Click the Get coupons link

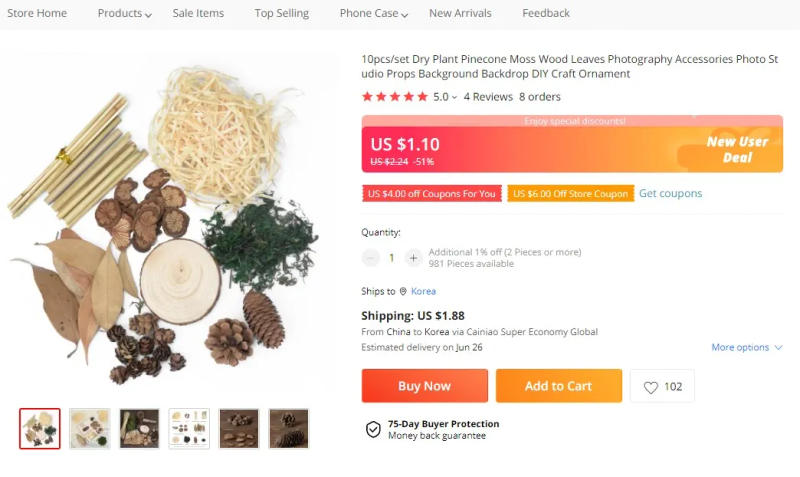[670, 194]
